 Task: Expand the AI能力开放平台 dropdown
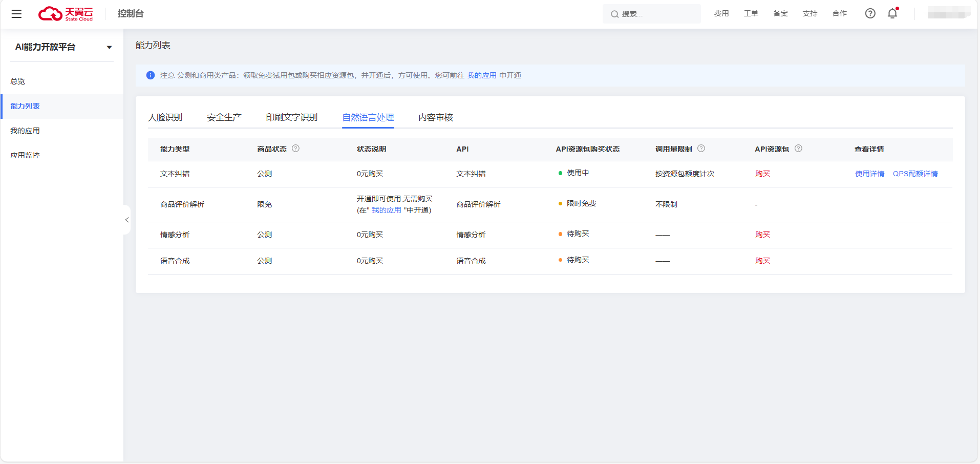pos(109,47)
